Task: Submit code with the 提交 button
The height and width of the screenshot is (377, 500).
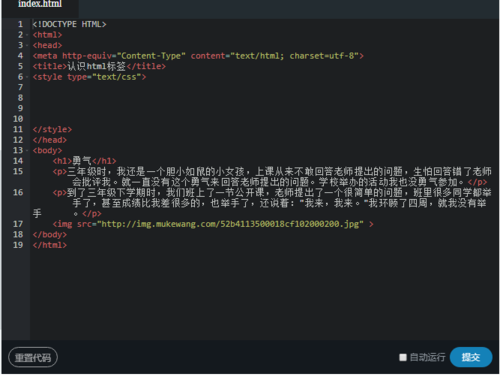Action: click(x=471, y=357)
